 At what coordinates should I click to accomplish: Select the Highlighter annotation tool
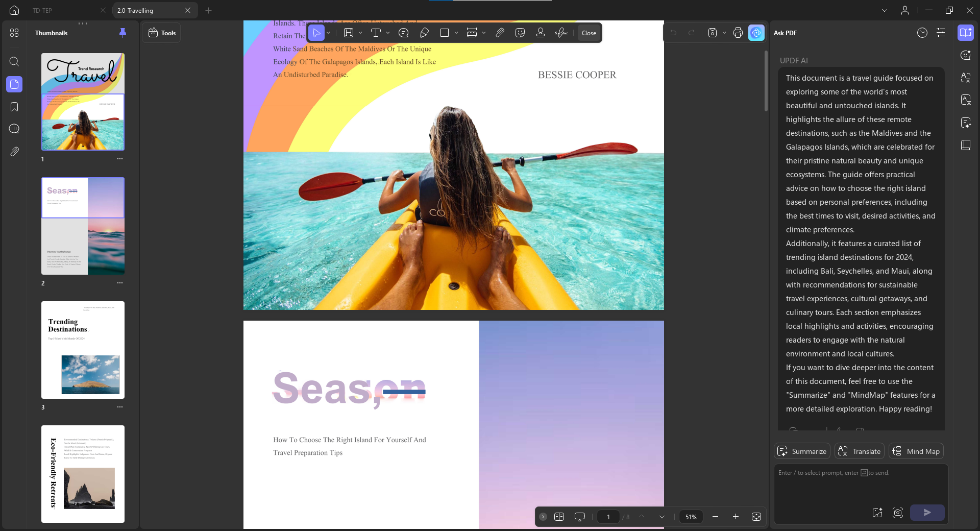[x=425, y=33]
